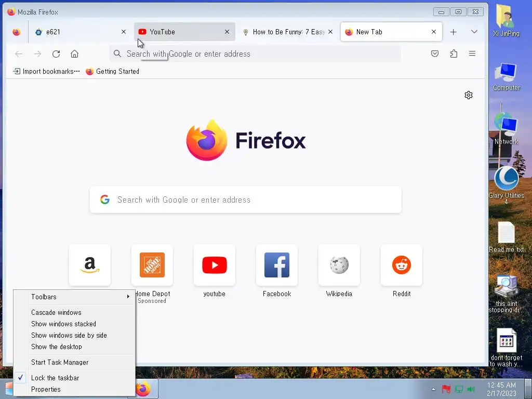This screenshot has height=399, width=532.
Task: Open the Extensions puzzle icon
Action: pyautogui.click(x=454, y=54)
